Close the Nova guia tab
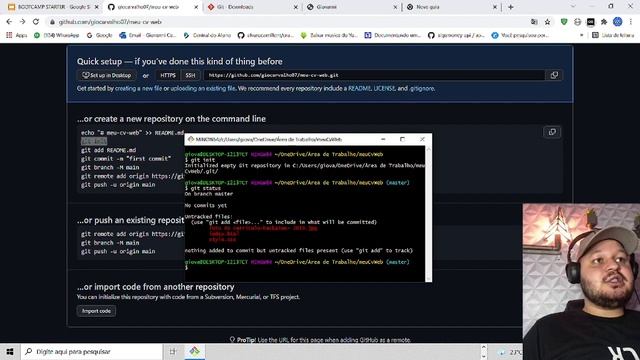Viewport: 640px width, 360px height. pos(495,7)
